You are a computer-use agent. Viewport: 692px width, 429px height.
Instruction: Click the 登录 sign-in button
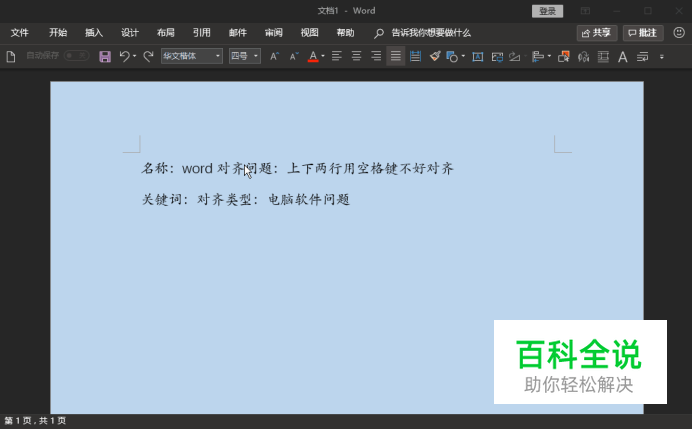pos(547,11)
